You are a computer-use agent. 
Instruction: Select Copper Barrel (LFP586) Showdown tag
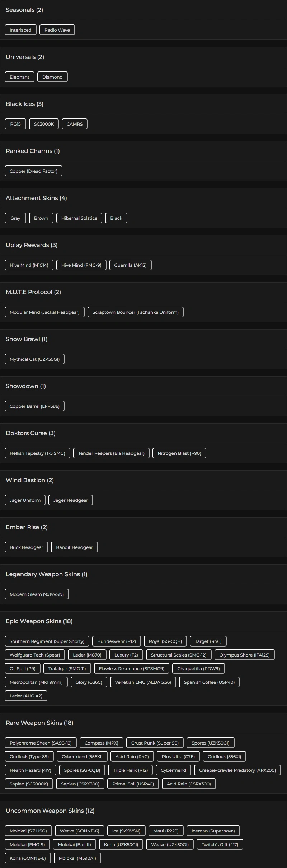point(34,406)
